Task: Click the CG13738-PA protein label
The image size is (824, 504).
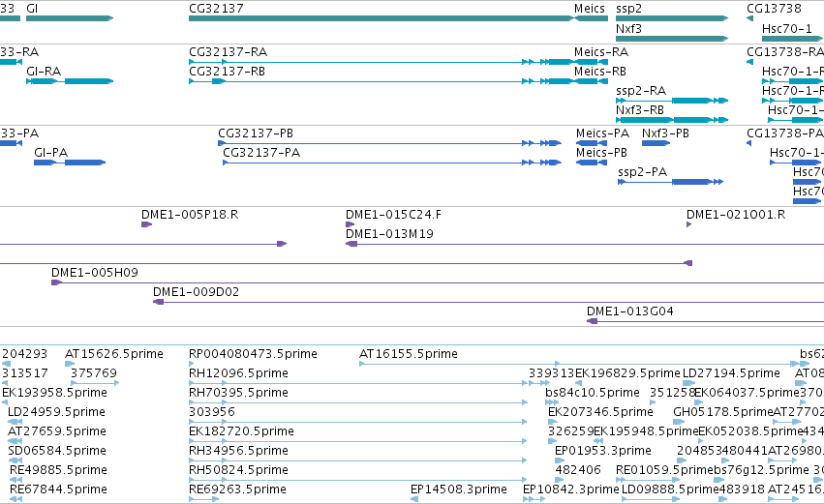Action: [785, 133]
